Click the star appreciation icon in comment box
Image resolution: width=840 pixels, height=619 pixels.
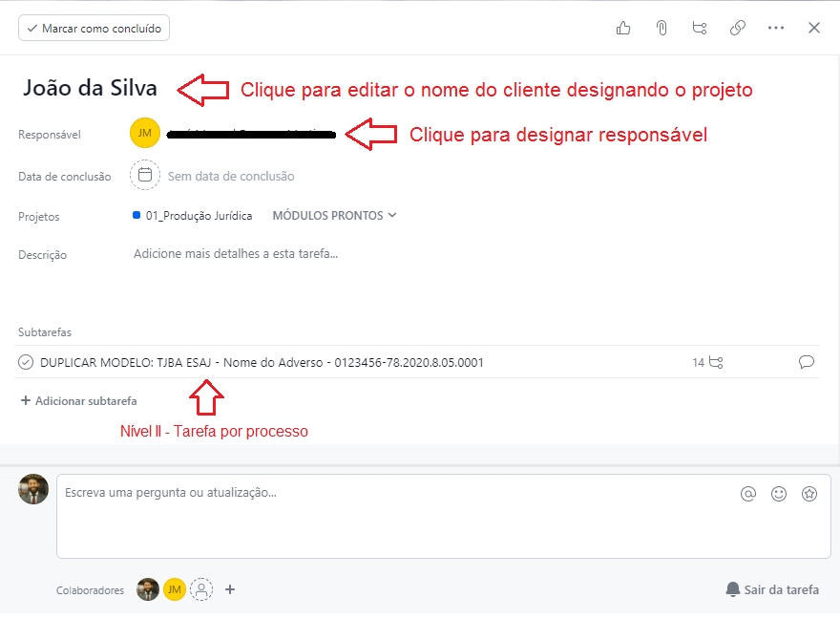(809, 494)
